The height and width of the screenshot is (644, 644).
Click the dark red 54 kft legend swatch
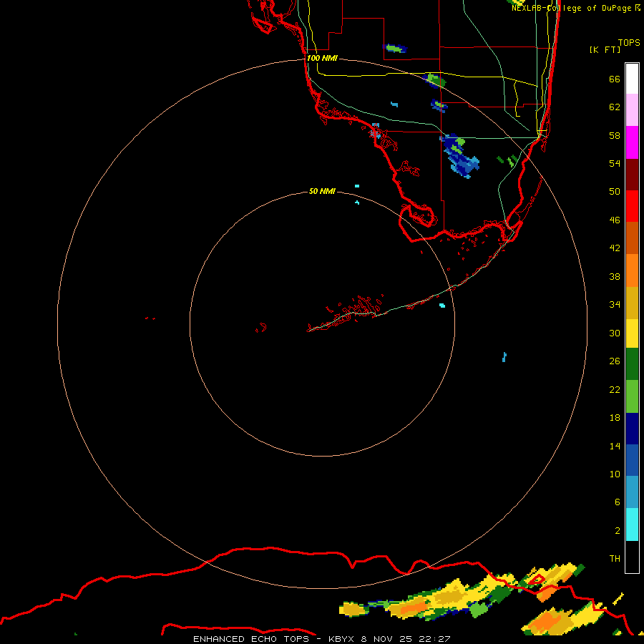pos(632,175)
